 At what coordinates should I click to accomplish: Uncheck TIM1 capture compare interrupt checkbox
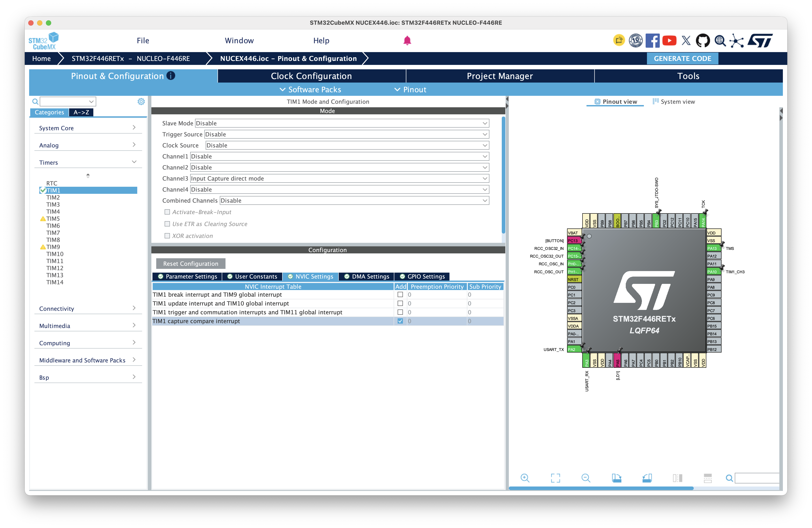[x=400, y=321]
